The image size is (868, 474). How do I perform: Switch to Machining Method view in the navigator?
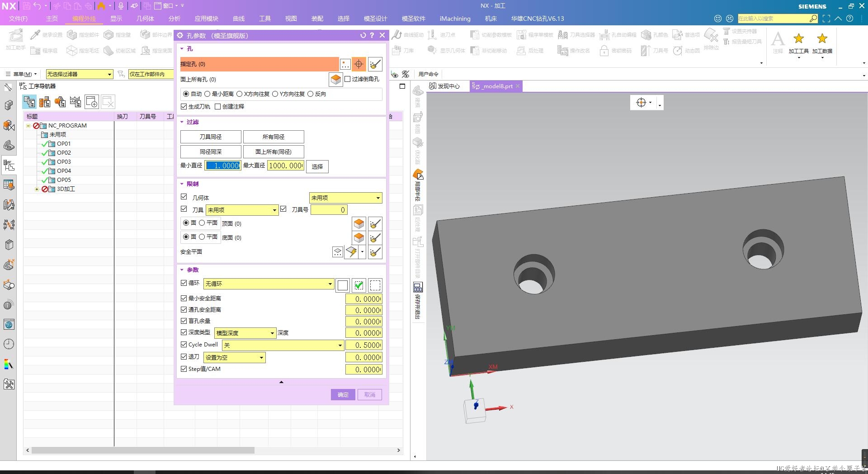(x=75, y=102)
